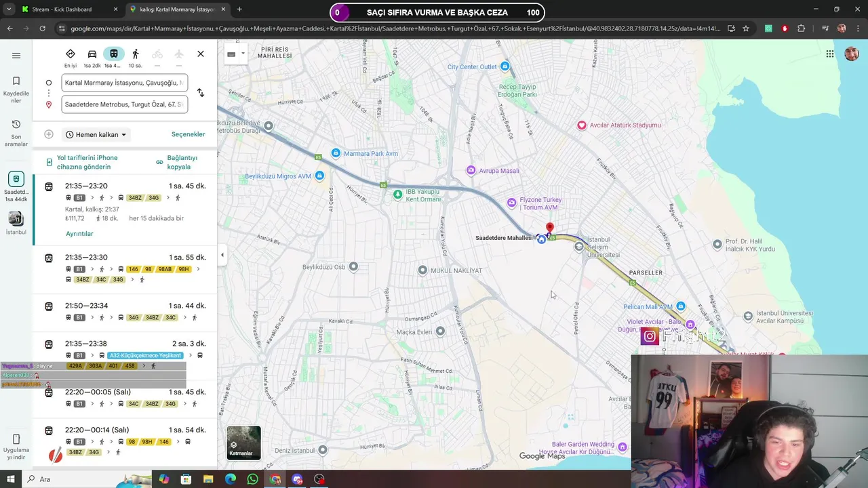Image resolution: width=868 pixels, height=488 pixels.
Task: Edit the Saadetdere Metrobus destination field
Action: pyautogui.click(x=124, y=104)
